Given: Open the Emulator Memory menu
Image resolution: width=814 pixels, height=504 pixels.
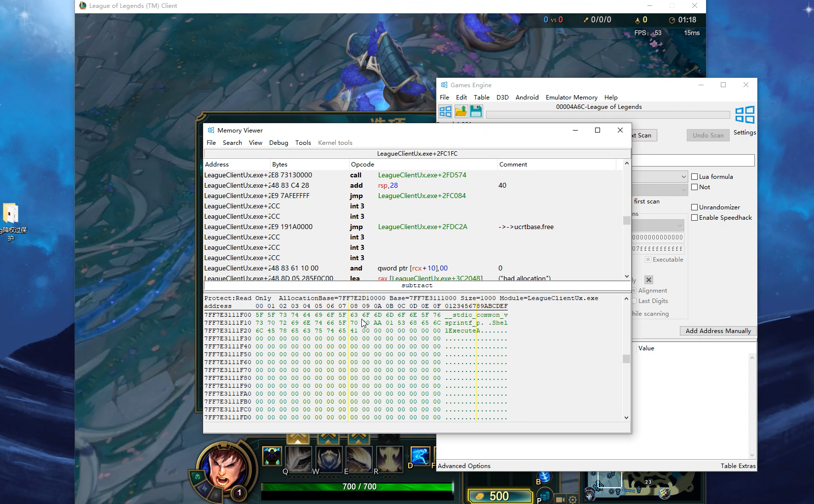Looking at the screenshot, I should [571, 98].
